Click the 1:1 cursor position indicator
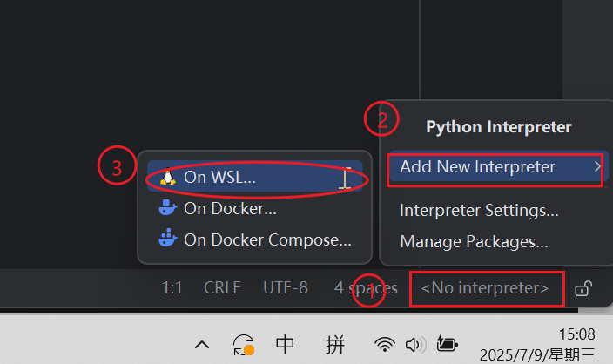Image resolution: width=613 pixels, height=364 pixels. [172, 288]
